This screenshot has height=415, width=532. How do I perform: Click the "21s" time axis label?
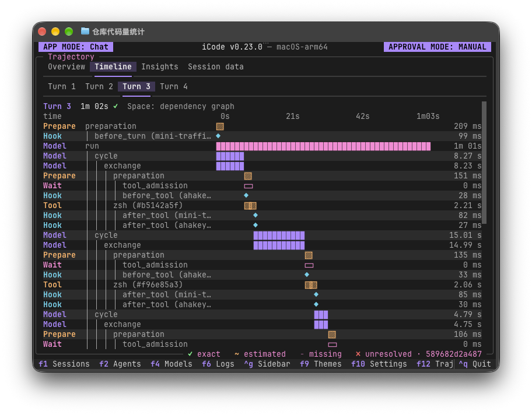[x=292, y=117]
